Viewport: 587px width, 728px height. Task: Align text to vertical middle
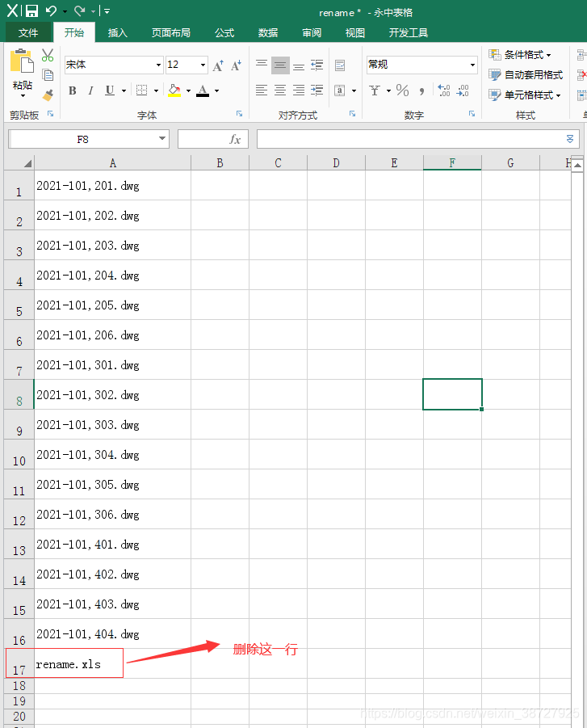tap(280, 65)
